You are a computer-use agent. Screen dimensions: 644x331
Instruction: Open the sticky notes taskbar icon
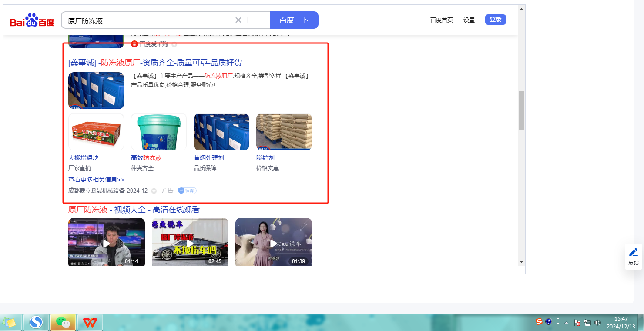10,322
